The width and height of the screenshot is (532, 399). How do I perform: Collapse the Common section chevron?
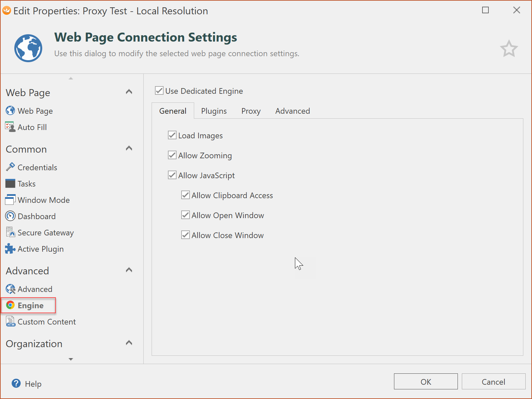pos(129,149)
